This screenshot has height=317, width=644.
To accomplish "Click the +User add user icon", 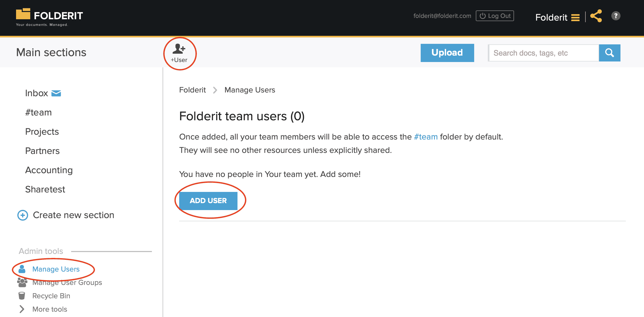I will pos(179,53).
